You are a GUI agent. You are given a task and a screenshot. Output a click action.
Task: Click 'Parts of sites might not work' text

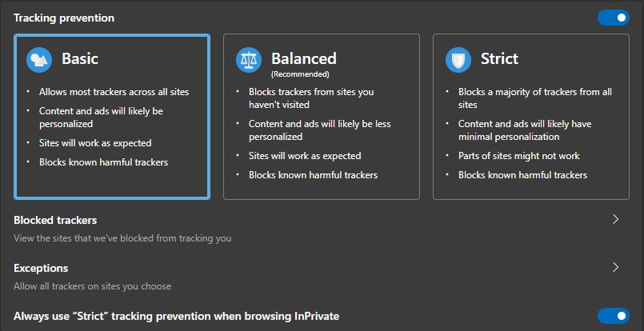tap(518, 156)
